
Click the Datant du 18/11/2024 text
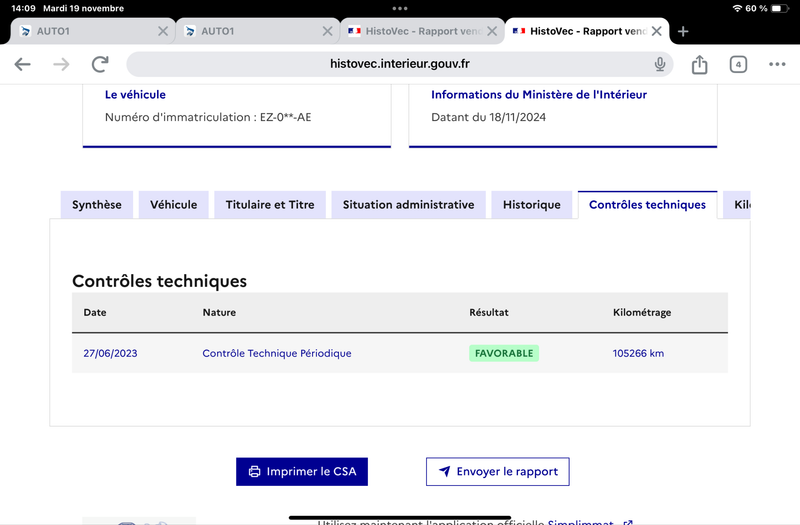point(488,117)
